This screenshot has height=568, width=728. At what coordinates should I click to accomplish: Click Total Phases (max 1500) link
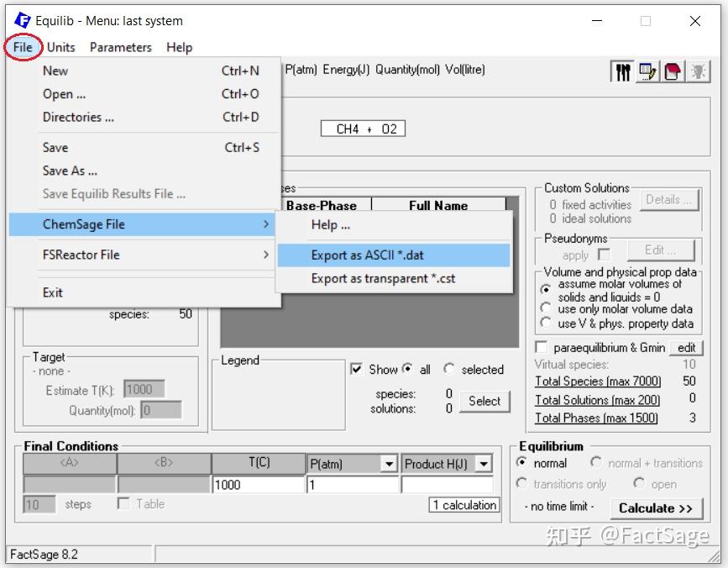(597, 418)
